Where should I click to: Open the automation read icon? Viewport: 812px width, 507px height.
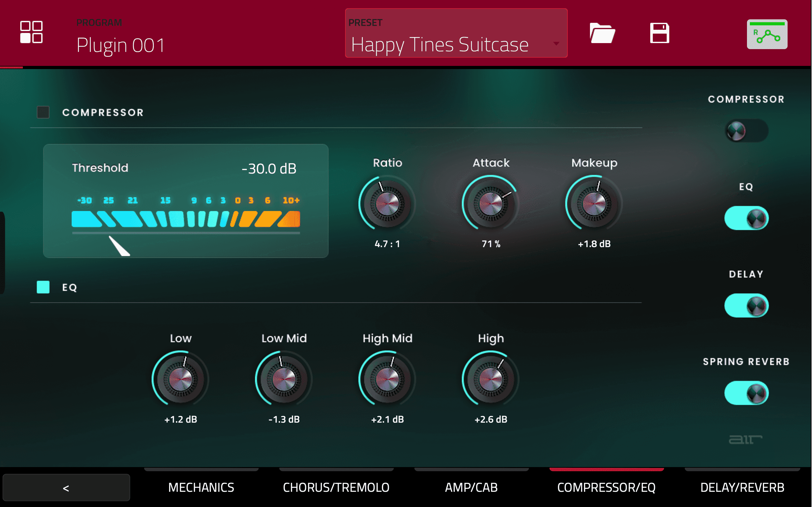pos(767,34)
